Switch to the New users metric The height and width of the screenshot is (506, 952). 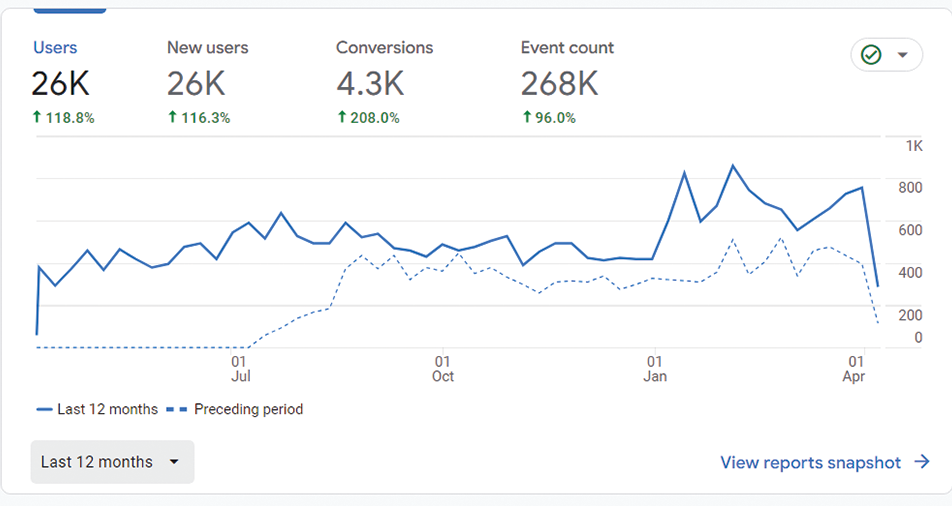click(207, 48)
